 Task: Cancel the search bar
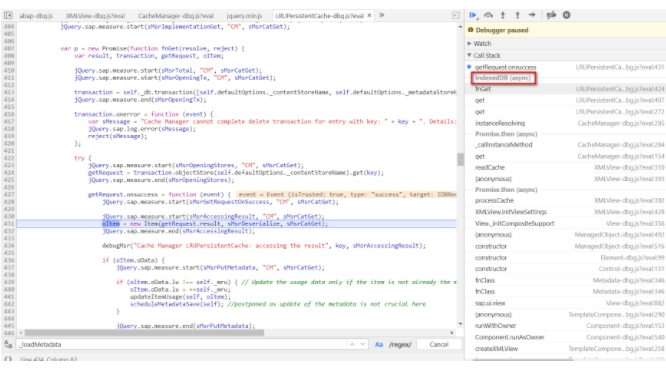click(439, 344)
